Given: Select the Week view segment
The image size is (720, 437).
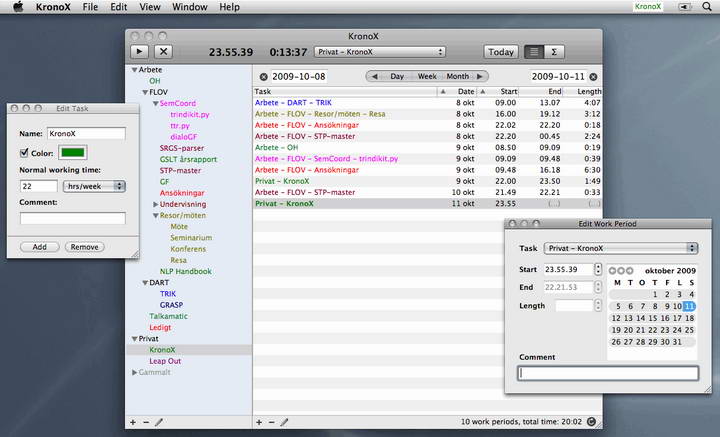Looking at the screenshot, I should tap(427, 76).
